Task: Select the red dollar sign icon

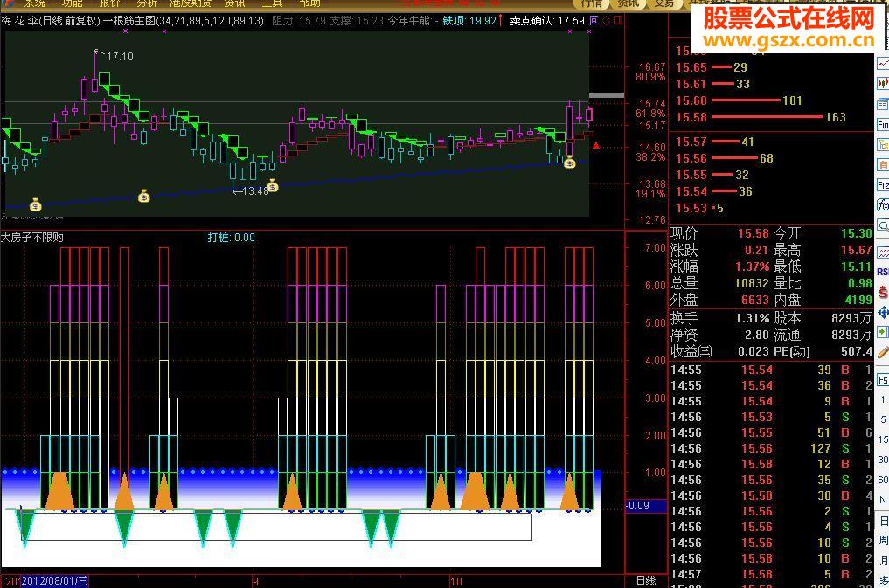Action: pyautogui.click(x=883, y=292)
